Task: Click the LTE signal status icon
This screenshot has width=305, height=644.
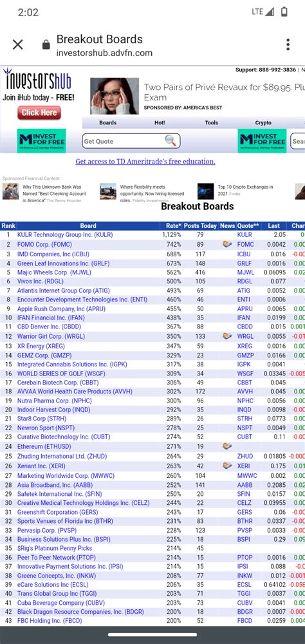Action: click(263, 12)
